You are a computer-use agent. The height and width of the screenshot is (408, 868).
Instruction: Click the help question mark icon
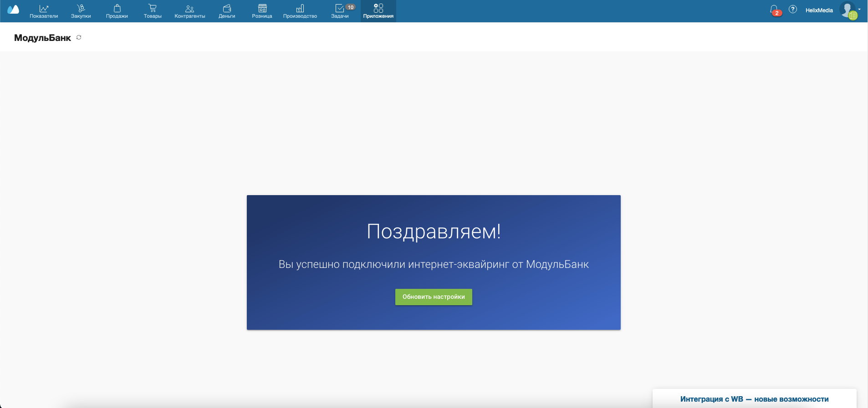click(x=793, y=9)
